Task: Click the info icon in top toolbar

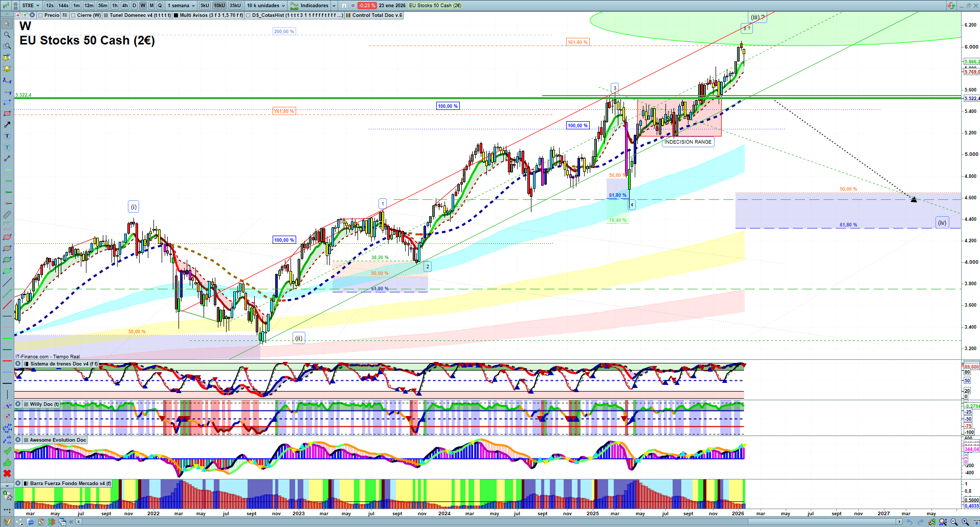Action: [344, 6]
